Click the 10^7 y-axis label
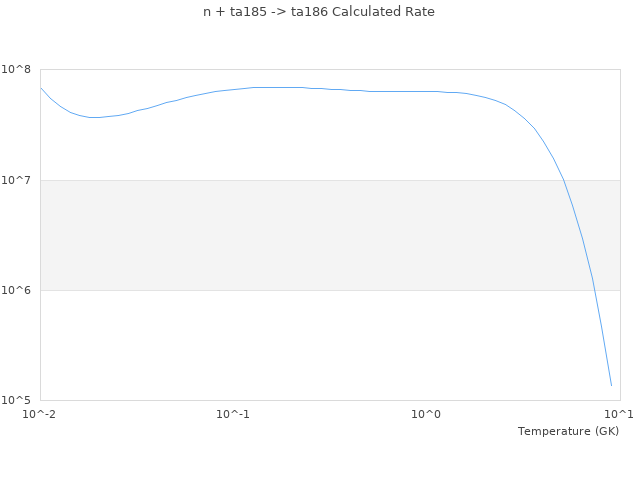This screenshot has width=640, height=480. tap(20, 180)
